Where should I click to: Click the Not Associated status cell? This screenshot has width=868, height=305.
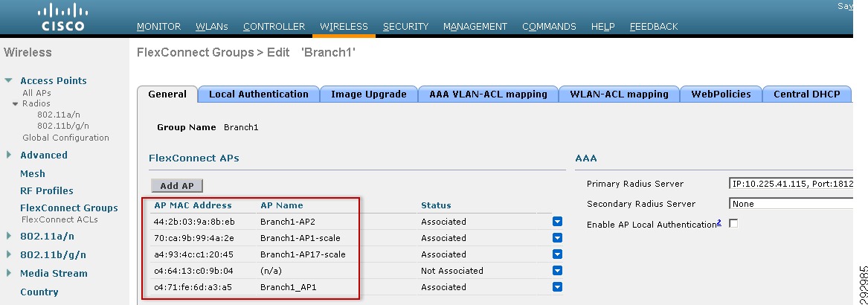[x=451, y=271]
